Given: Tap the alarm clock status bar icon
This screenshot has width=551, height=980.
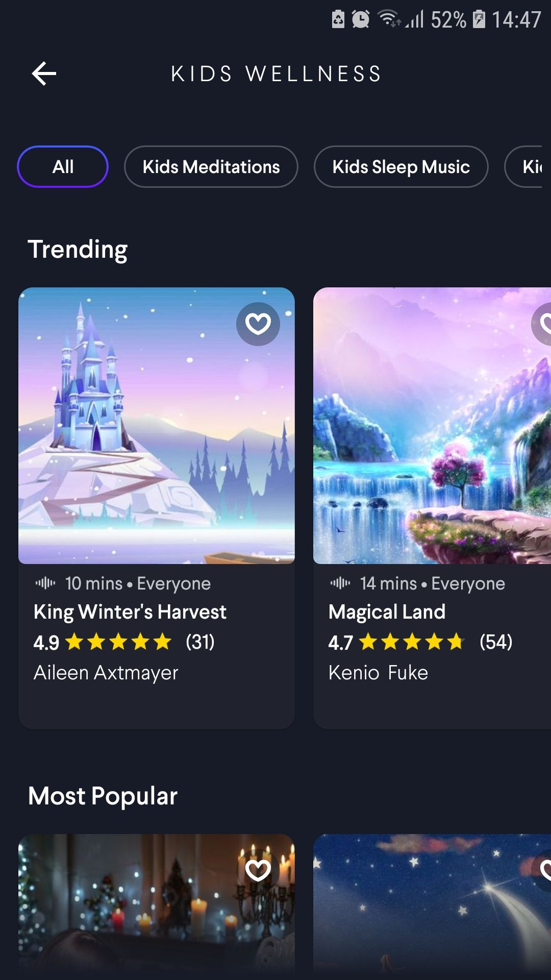Looking at the screenshot, I should [361, 19].
